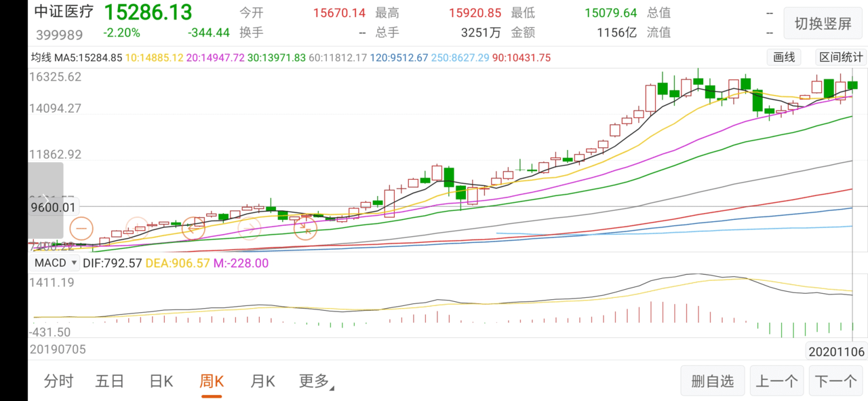The width and height of the screenshot is (868, 401).
Task: Select the 周K weekly candlestick tab
Action: point(212,381)
